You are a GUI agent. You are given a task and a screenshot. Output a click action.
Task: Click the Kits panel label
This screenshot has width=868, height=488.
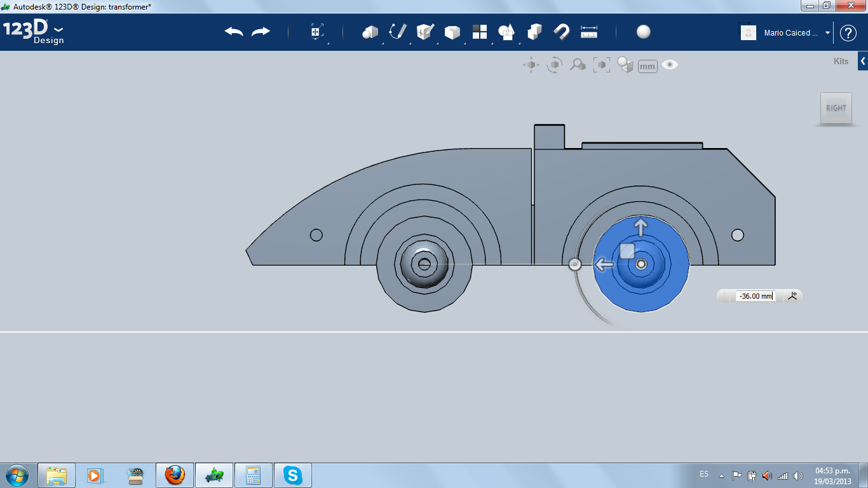click(841, 62)
